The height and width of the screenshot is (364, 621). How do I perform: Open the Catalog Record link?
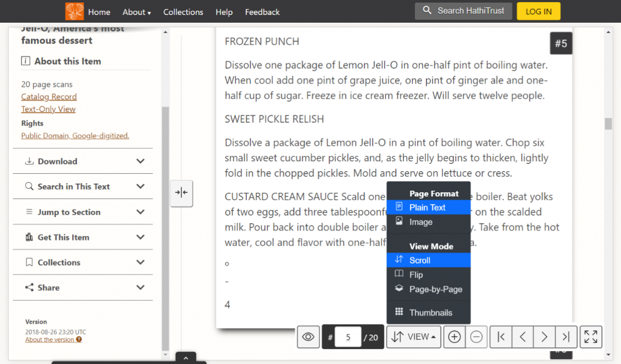pos(49,97)
